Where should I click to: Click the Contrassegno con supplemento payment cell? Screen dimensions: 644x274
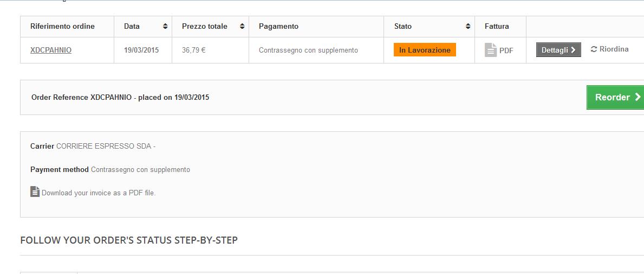pyautogui.click(x=308, y=50)
